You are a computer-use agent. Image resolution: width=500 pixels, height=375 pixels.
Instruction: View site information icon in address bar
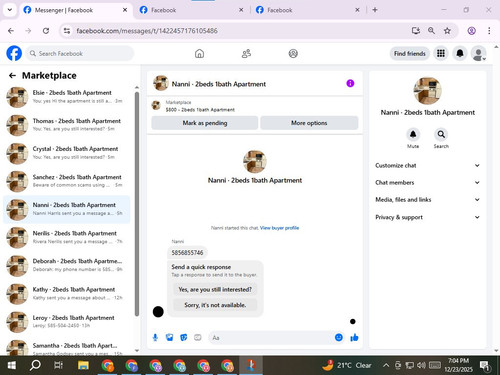pyautogui.click(x=67, y=31)
